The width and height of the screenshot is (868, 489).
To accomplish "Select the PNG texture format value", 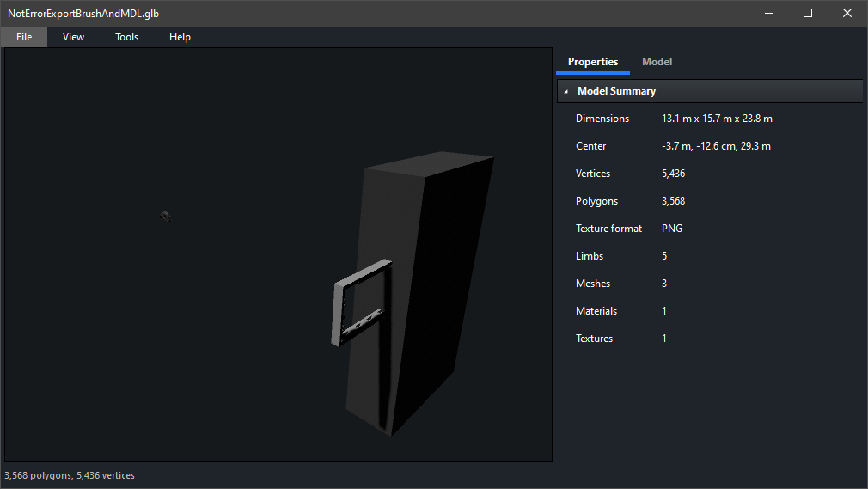I will [672, 229].
